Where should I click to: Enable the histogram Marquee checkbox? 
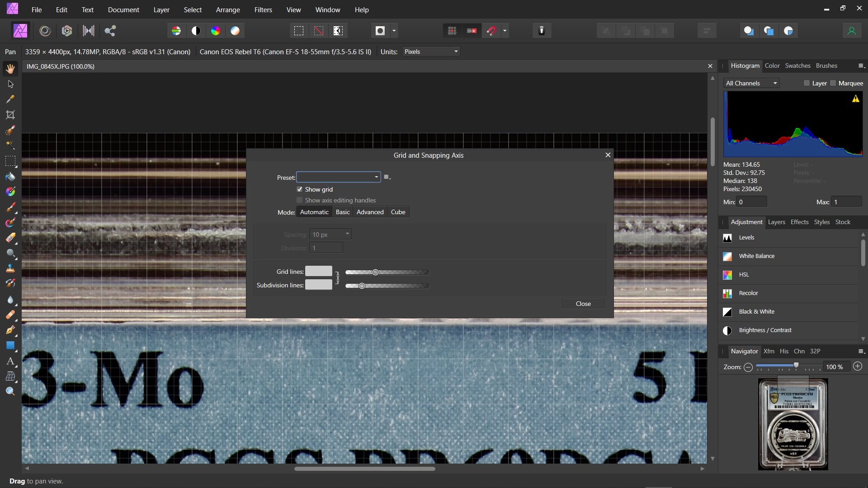[833, 83]
